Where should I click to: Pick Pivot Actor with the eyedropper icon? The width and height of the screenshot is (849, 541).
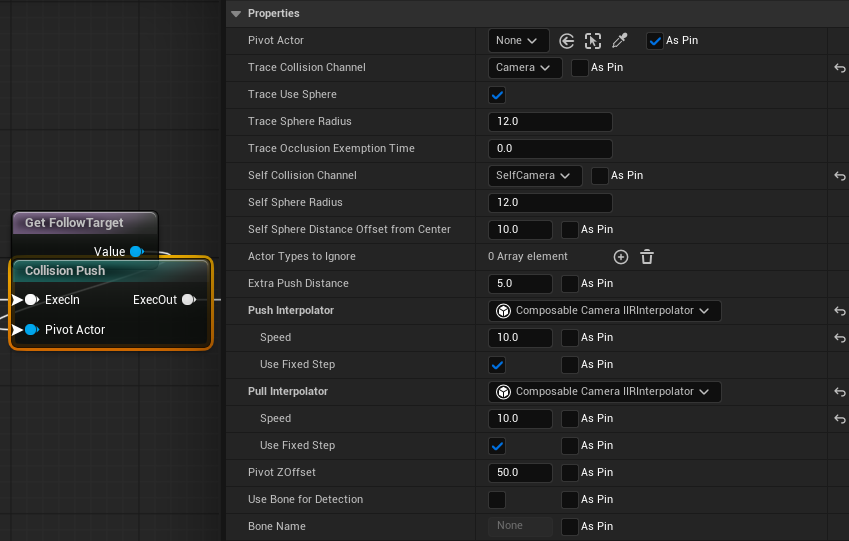(x=620, y=41)
